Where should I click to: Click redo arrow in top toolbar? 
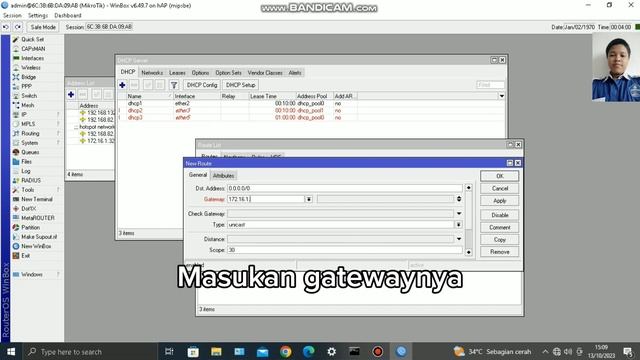[18, 27]
